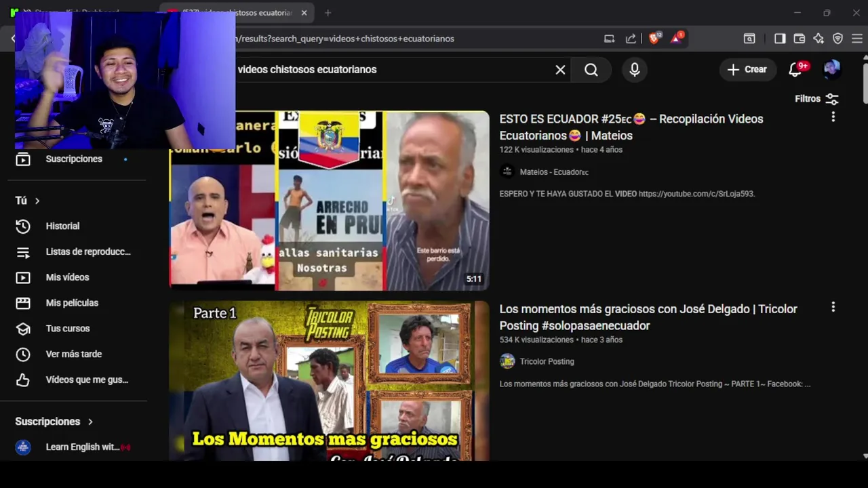Close the videos chistosos ecuatorianos tab
The image size is (868, 488).
pos(304,13)
